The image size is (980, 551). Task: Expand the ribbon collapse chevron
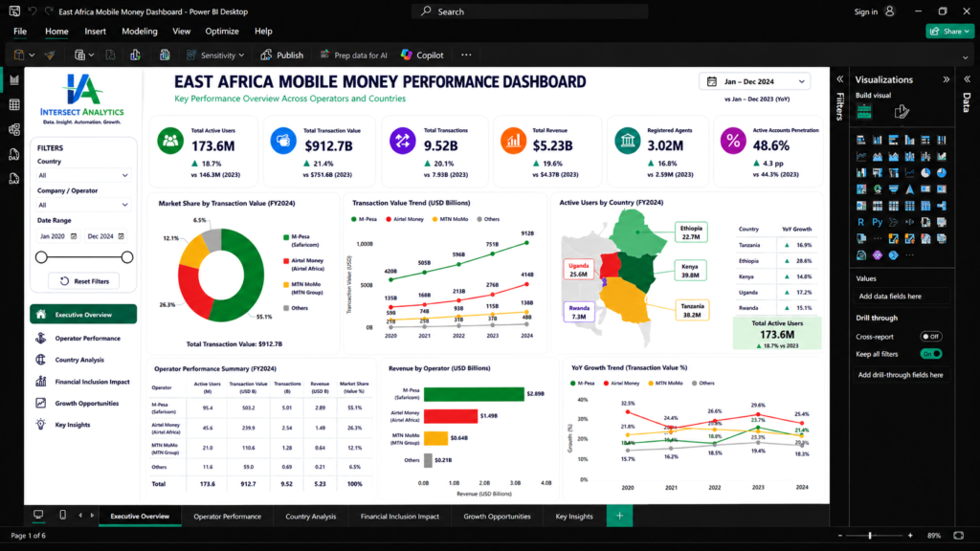pyautogui.click(x=966, y=57)
